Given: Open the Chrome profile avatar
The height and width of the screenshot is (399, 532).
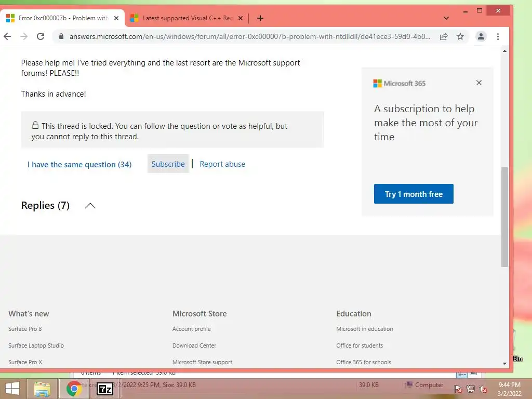Looking at the screenshot, I should pyautogui.click(x=481, y=36).
